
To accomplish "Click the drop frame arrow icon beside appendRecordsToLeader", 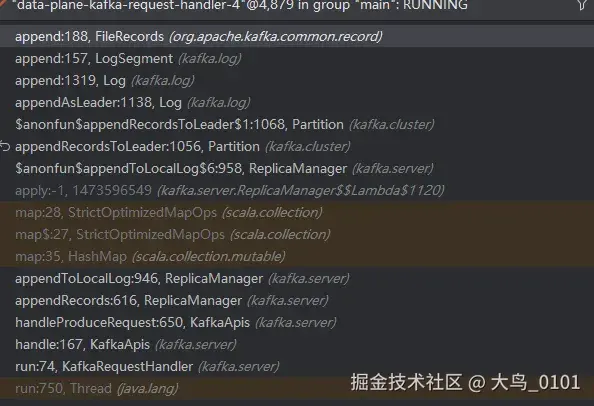I will pyautogui.click(x=5, y=146).
